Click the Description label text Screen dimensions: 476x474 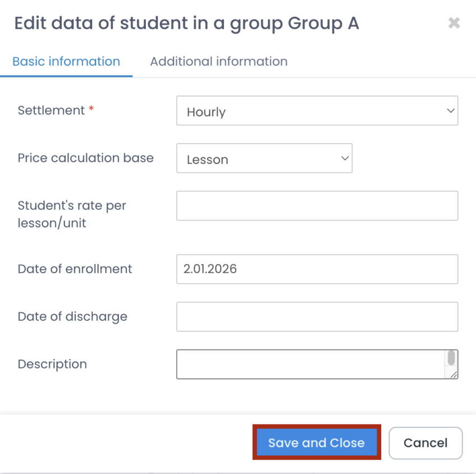pos(52,364)
